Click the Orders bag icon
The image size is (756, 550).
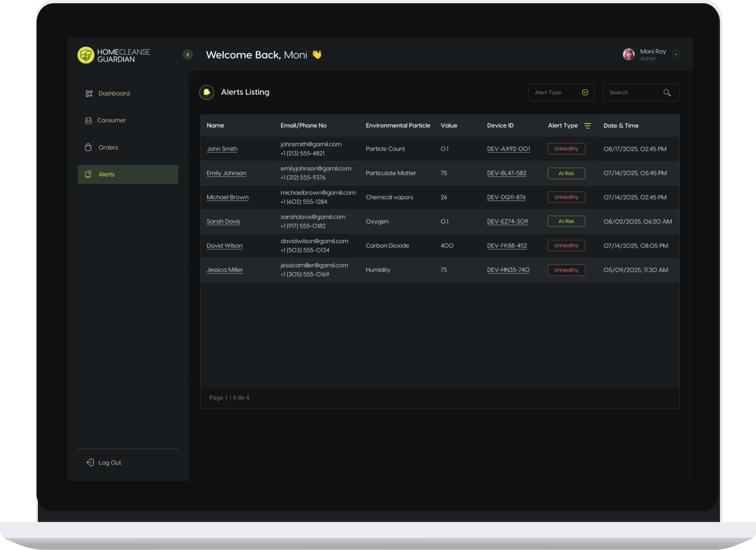click(x=88, y=147)
